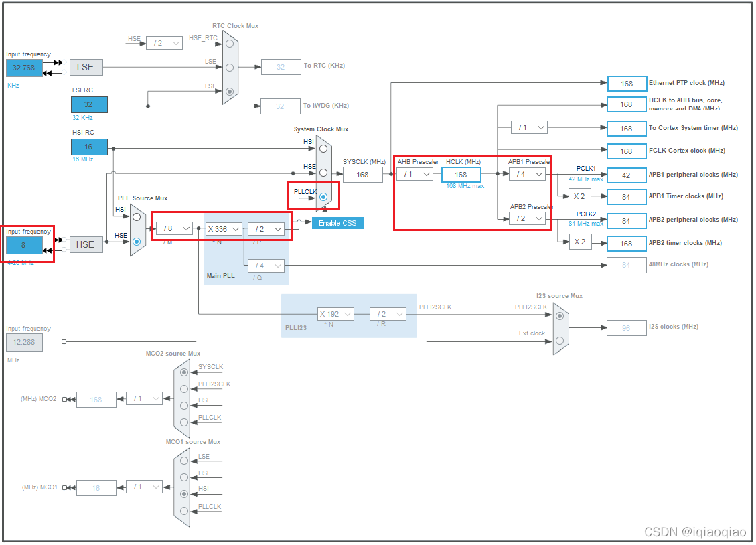Select LSE in MCO1 source Mux

tap(184, 461)
